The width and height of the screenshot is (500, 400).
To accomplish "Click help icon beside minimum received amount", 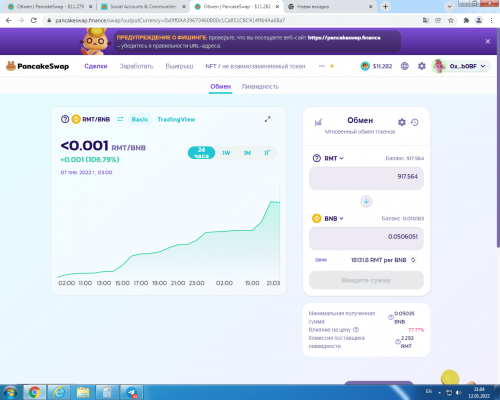I will coord(391,317).
